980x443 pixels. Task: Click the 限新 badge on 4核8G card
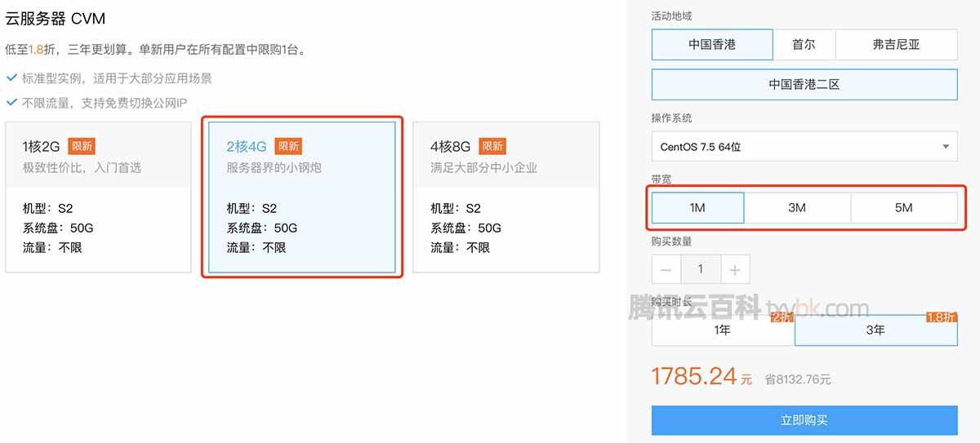click(492, 147)
